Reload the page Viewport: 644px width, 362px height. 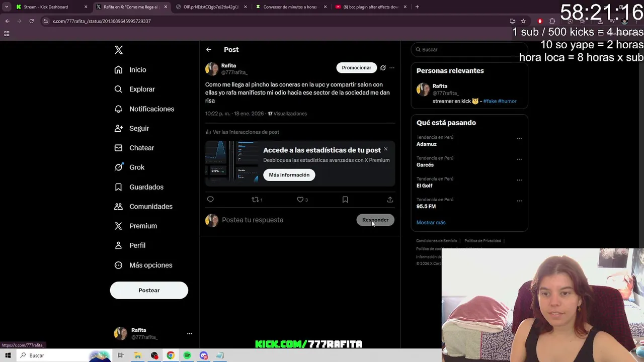(31, 21)
